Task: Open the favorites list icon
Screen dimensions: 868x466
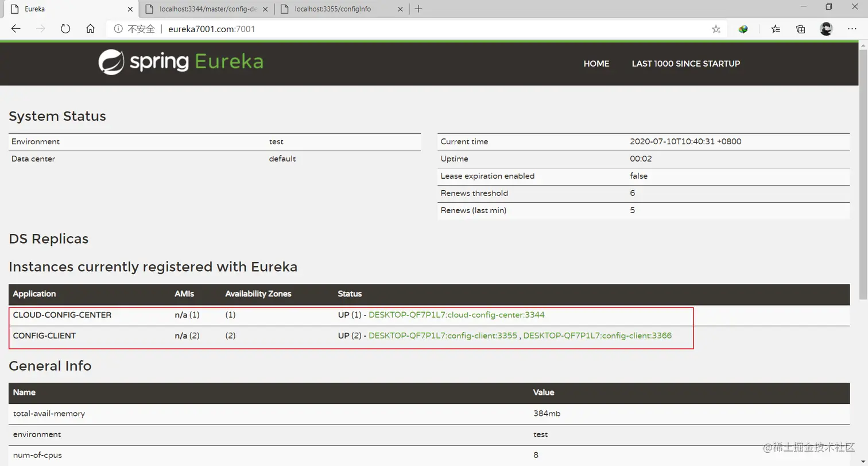Action: [x=776, y=29]
